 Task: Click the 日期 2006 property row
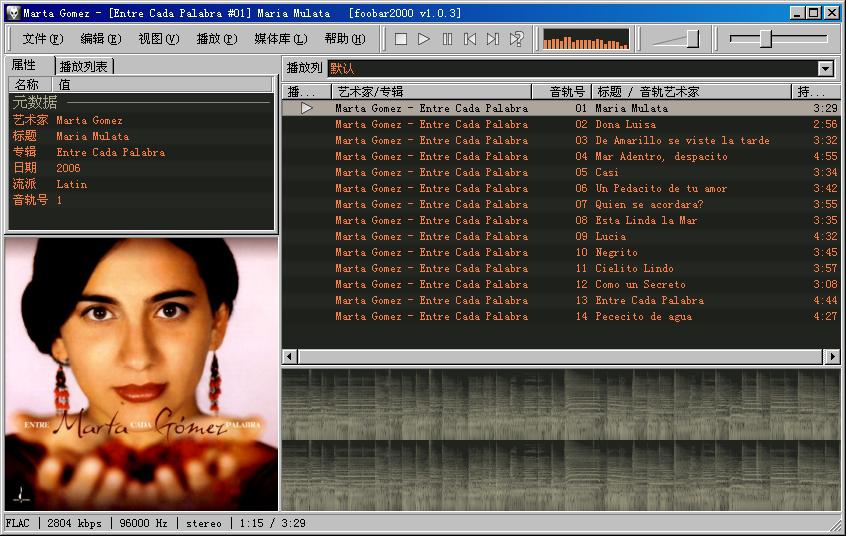(141, 168)
